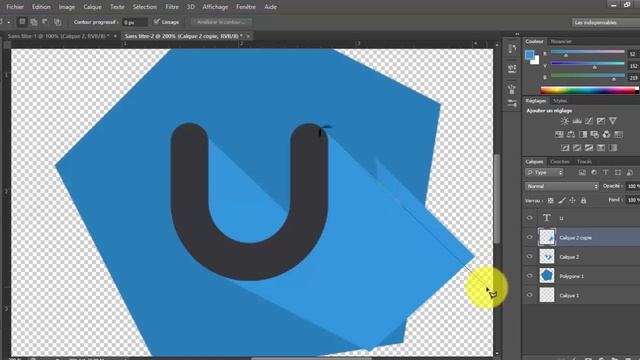Add a Curves adjustment
The height and width of the screenshot is (360, 640).
tap(589, 121)
